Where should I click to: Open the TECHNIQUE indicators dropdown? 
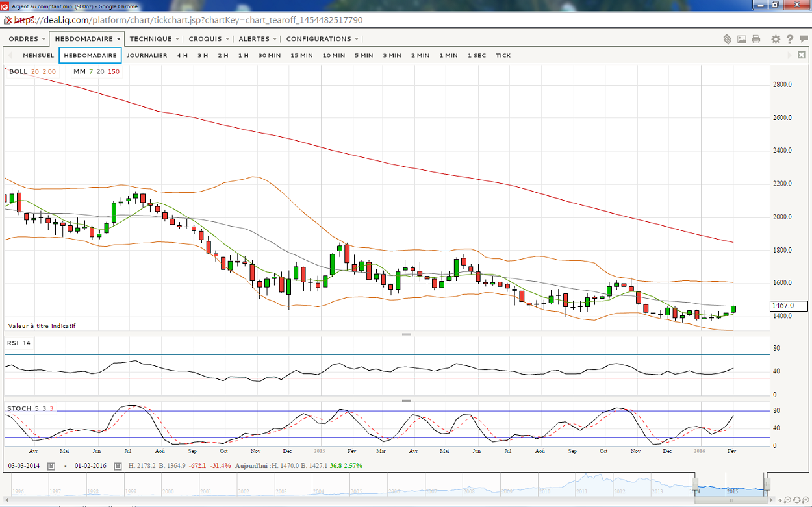(x=154, y=39)
